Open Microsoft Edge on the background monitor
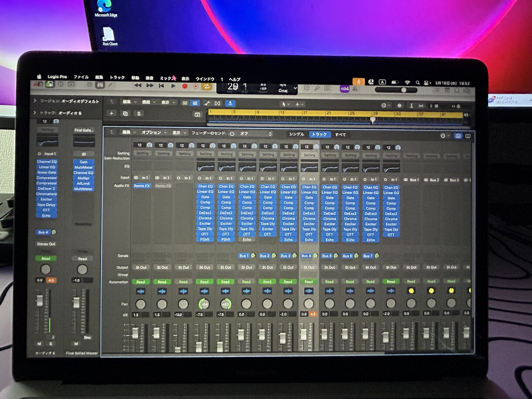 pyautogui.click(x=106, y=9)
